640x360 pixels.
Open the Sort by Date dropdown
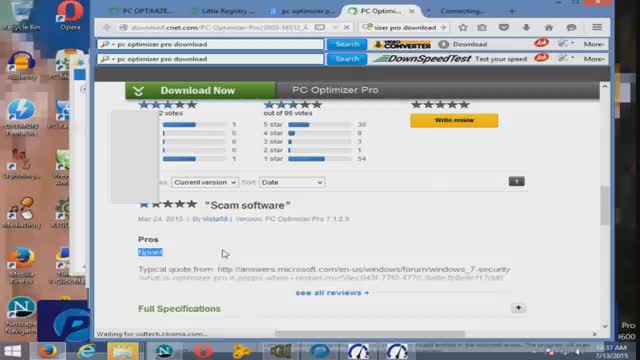[x=292, y=182]
